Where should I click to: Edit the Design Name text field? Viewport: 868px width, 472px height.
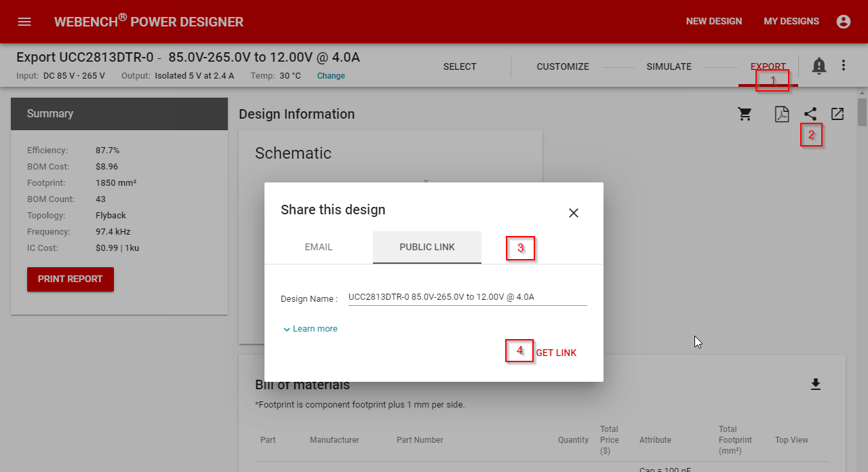click(x=467, y=297)
